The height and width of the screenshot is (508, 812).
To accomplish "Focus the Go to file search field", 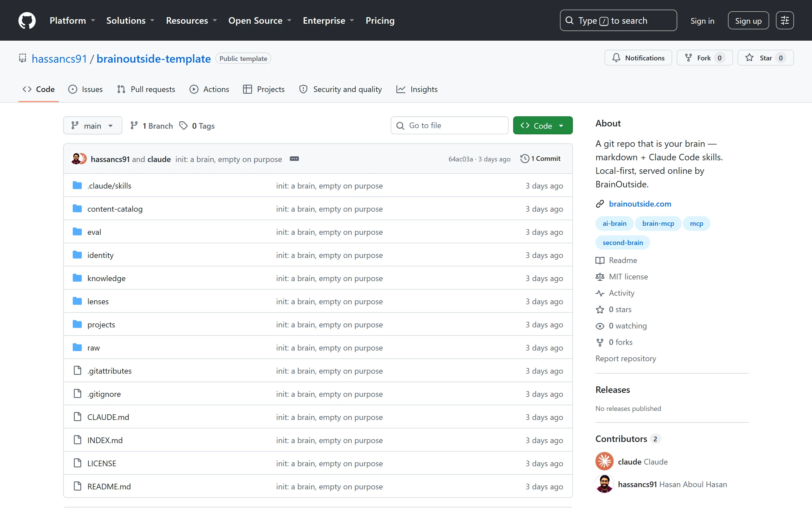I will tap(450, 126).
